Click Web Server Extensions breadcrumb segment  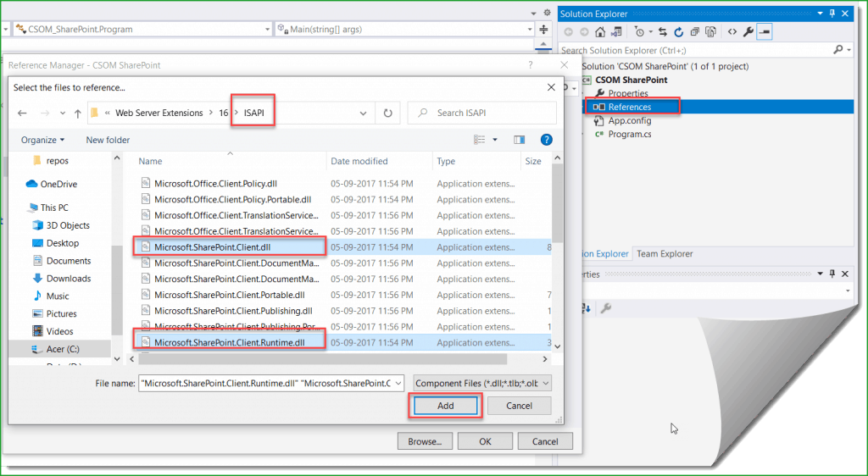pyautogui.click(x=159, y=113)
